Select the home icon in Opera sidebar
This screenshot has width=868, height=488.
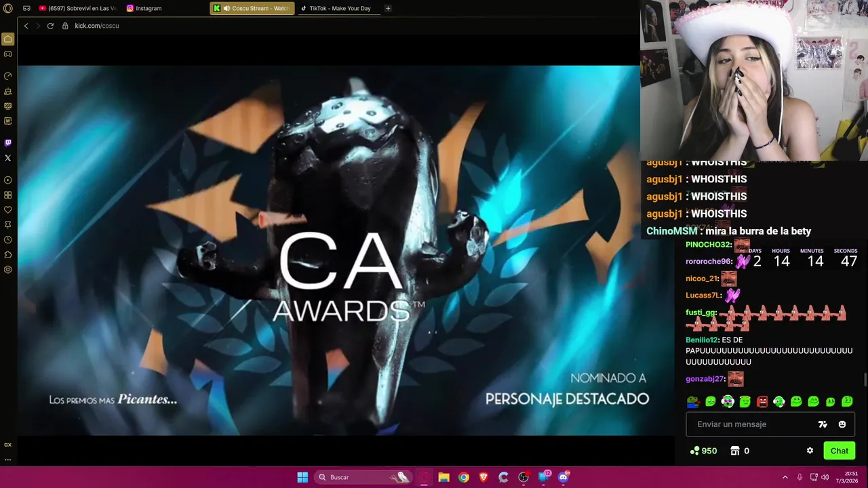click(8, 39)
